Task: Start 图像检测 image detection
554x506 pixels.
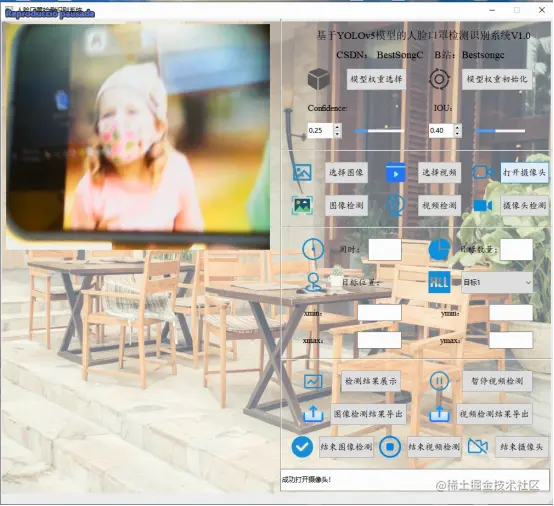Action: tap(346, 205)
